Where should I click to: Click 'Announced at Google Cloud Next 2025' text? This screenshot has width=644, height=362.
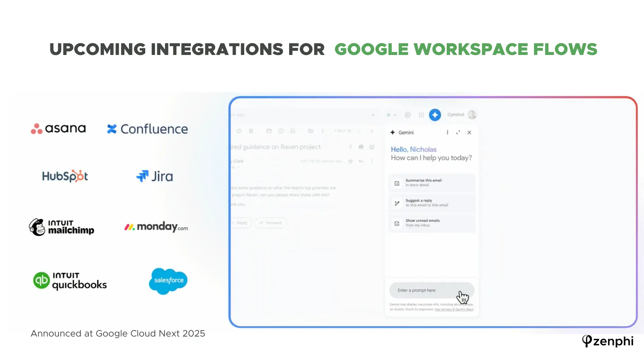[118, 334]
